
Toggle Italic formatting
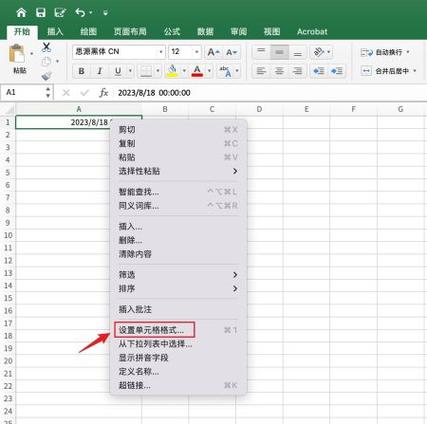(99, 71)
